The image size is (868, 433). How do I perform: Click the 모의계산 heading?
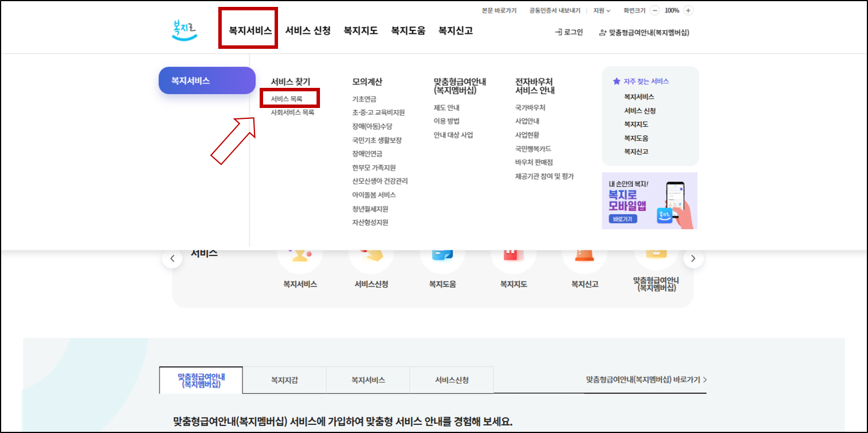tap(367, 82)
